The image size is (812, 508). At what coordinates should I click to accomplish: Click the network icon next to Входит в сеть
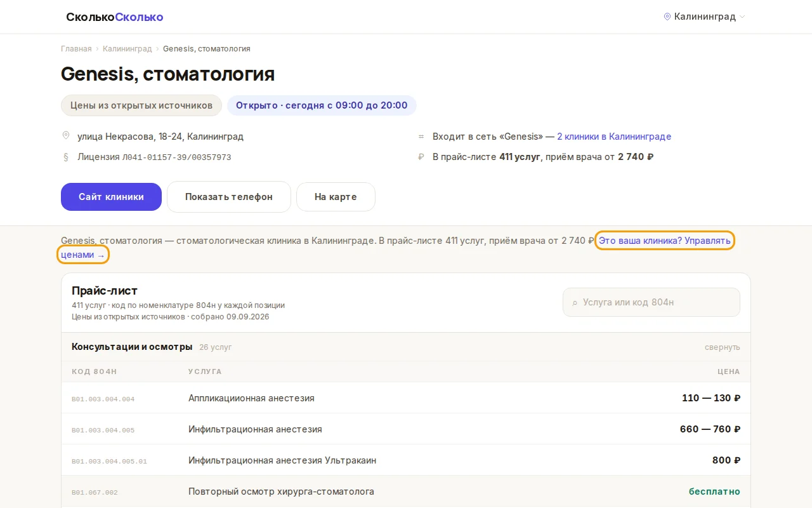(x=421, y=137)
